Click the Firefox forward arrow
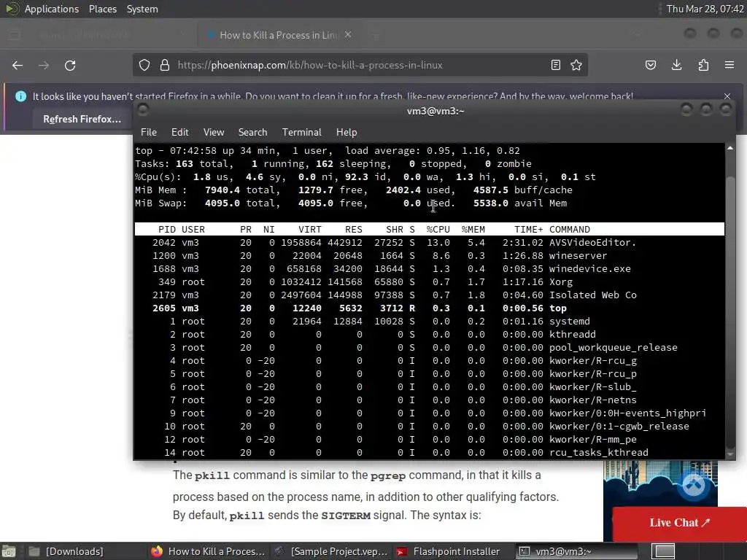This screenshot has height=560, width=747. click(44, 65)
